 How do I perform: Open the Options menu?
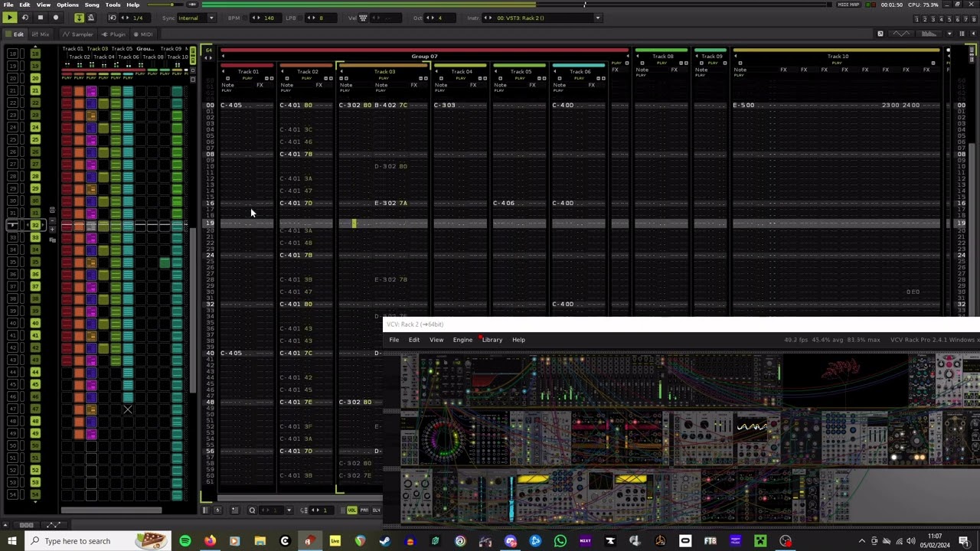click(67, 5)
